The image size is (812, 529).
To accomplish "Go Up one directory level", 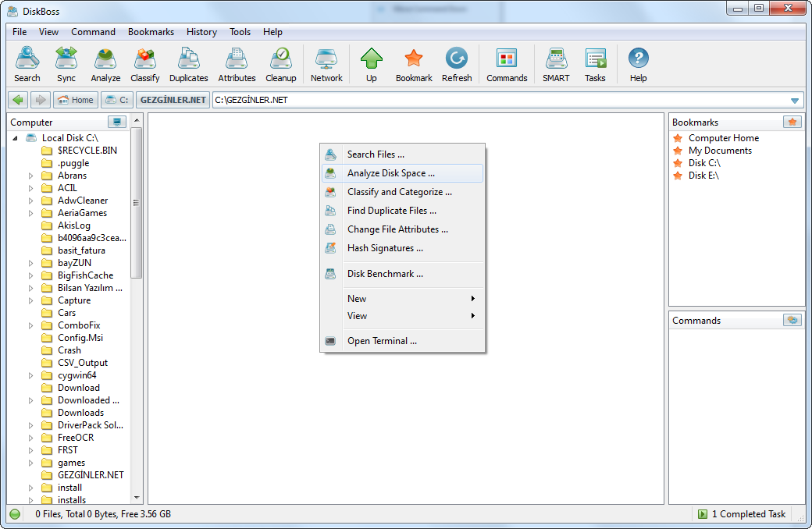I will 372,65.
